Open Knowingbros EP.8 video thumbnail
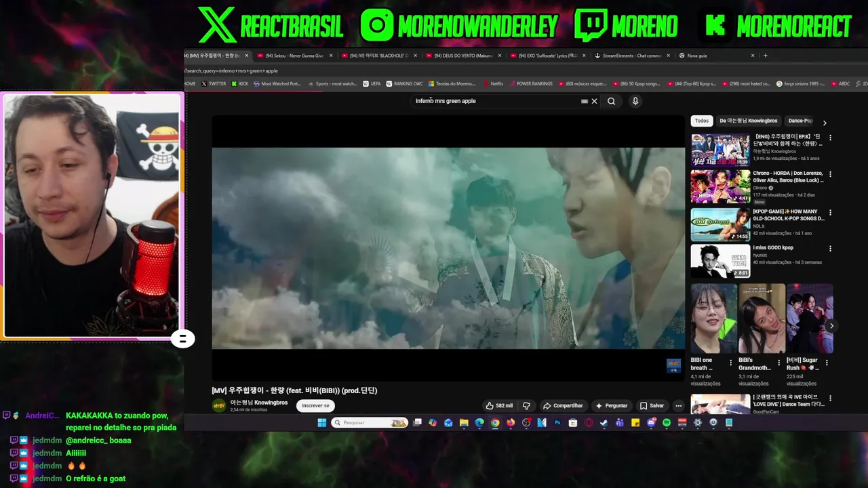 click(720, 150)
